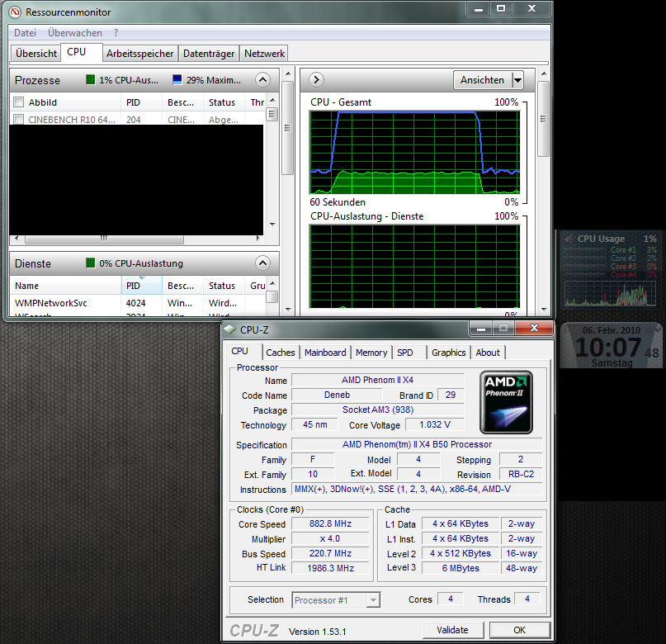This screenshot has width=666, height=644.
Task: Open the Graphics tab in CPU-Z
Action: point(448,353)
